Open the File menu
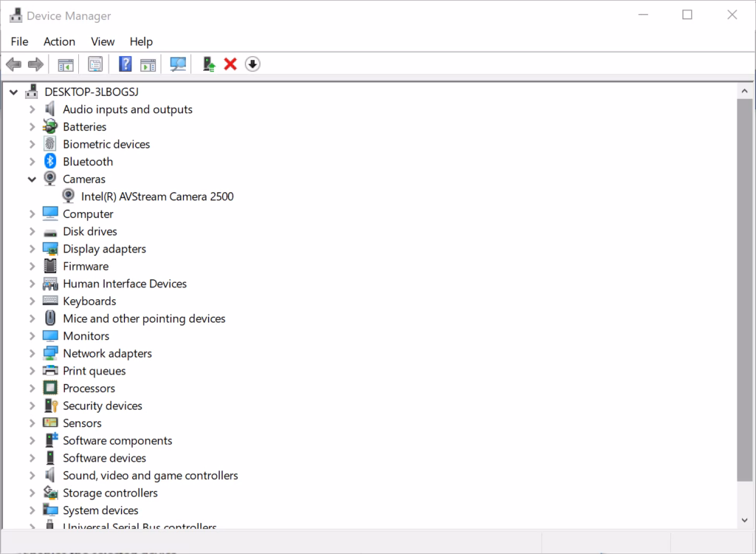The height and width of the screenshot is (554, 756). [19, 41]
